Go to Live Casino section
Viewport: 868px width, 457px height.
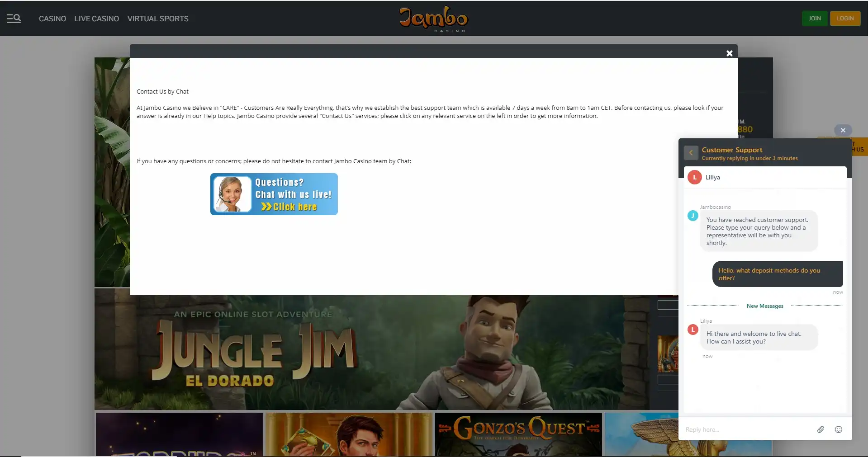point(96,19)
